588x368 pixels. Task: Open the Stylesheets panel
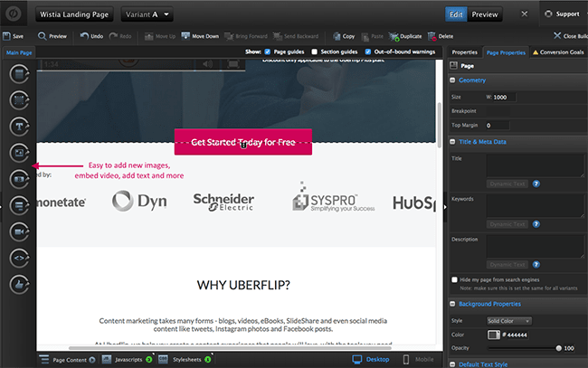click(185, 359)
